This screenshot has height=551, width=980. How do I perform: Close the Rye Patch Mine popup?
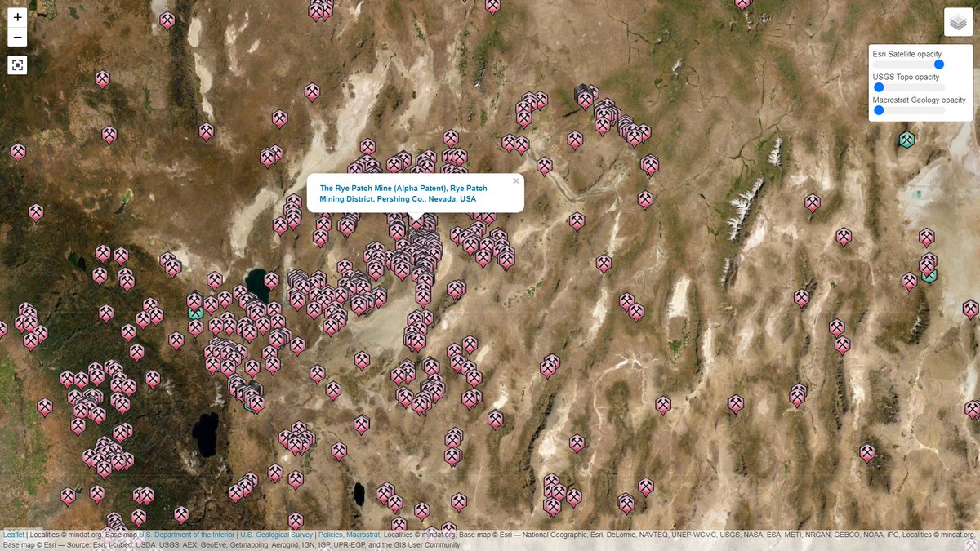[x=516, y=181]
